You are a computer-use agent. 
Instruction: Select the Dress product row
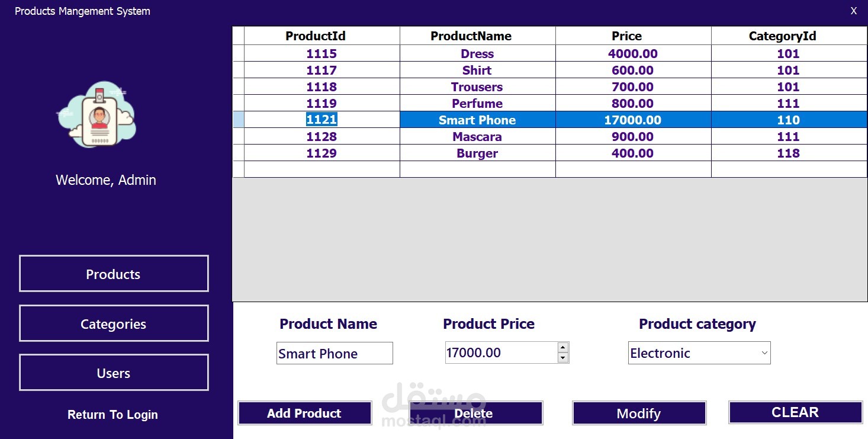tap(477, 53)
